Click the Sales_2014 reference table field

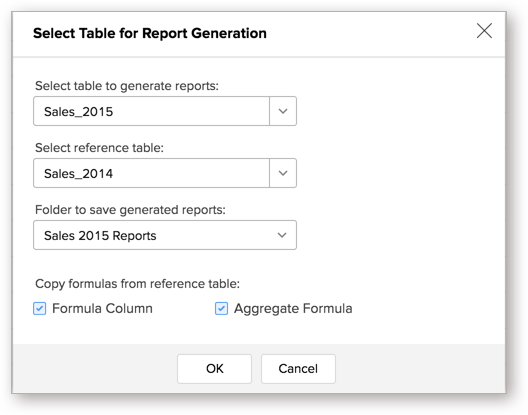pyautogui.click(x=152, y=173)
